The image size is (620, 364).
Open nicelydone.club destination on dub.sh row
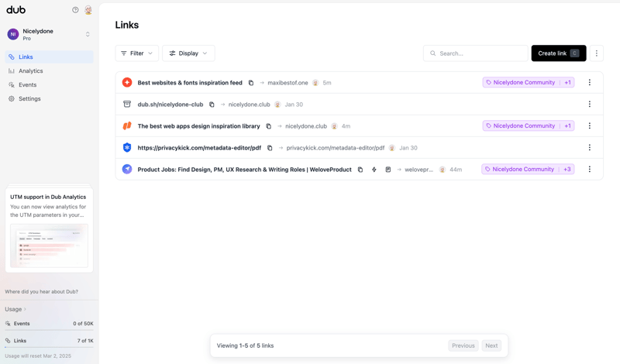[x=249, y=105]
